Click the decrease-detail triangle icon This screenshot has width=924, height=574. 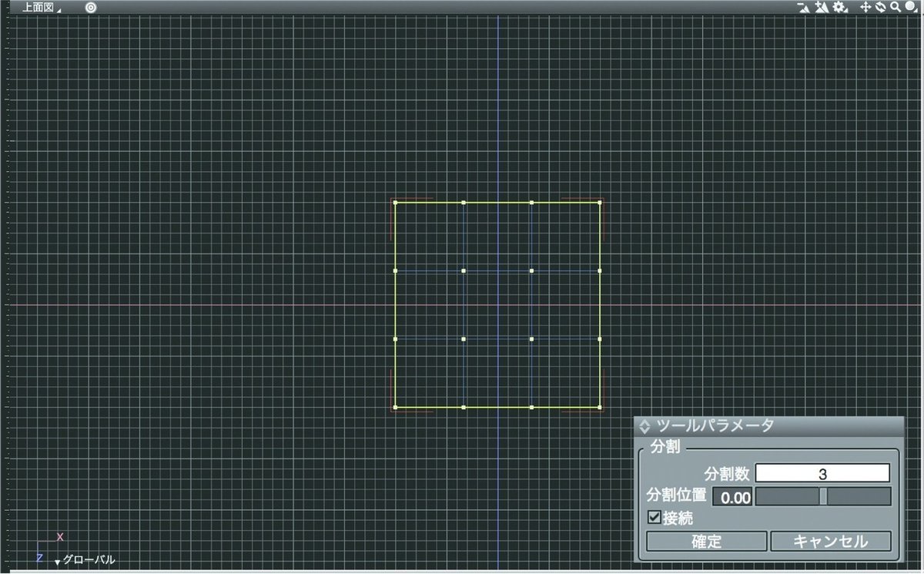pyautogui.click(x=804, y=7)
